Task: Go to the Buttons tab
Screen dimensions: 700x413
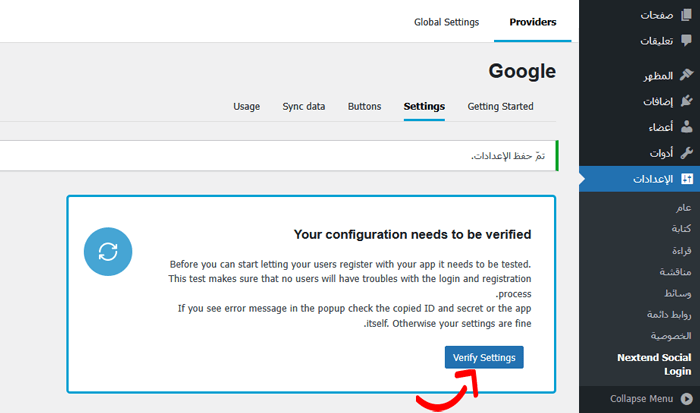Action: (364, 106)
